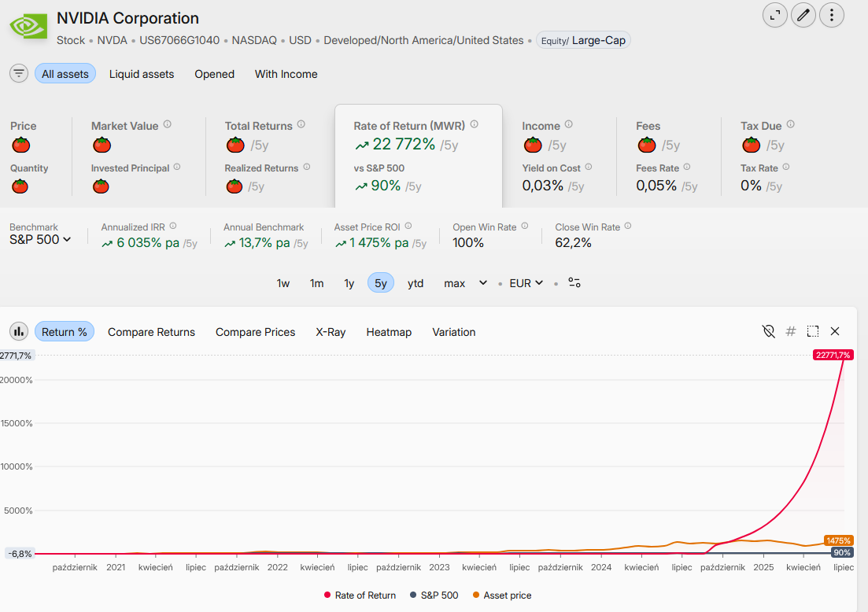Close the chart panel with X
The image size is (868, 612).
click(x=835, y=331)
